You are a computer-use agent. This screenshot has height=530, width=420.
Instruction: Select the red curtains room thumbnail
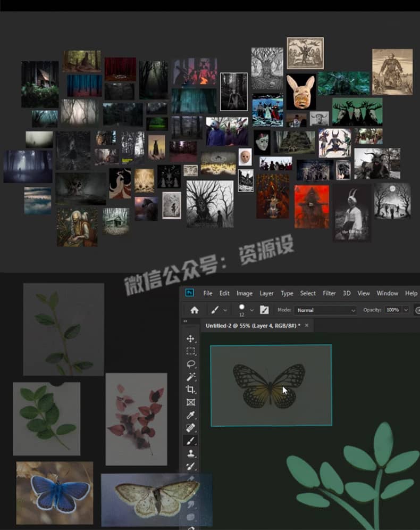click(x=120, y=69)
